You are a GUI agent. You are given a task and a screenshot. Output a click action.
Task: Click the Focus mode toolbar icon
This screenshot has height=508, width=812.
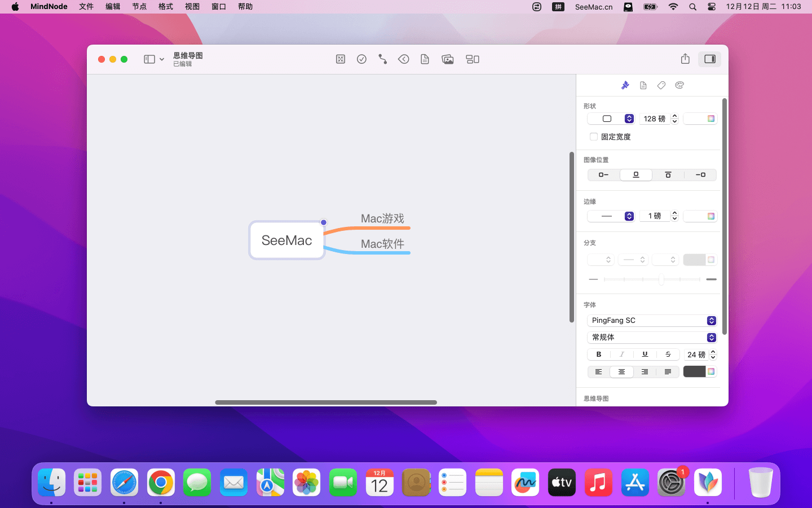[x=341, y=59]
